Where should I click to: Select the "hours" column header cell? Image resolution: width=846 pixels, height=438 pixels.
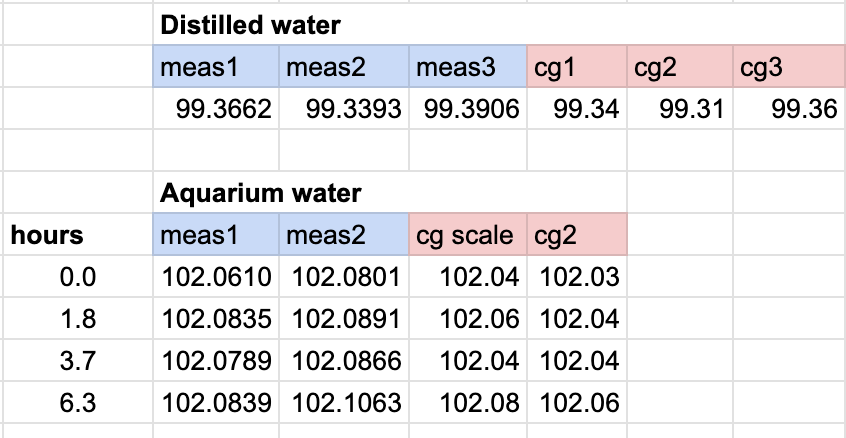(x=47, y=236)
